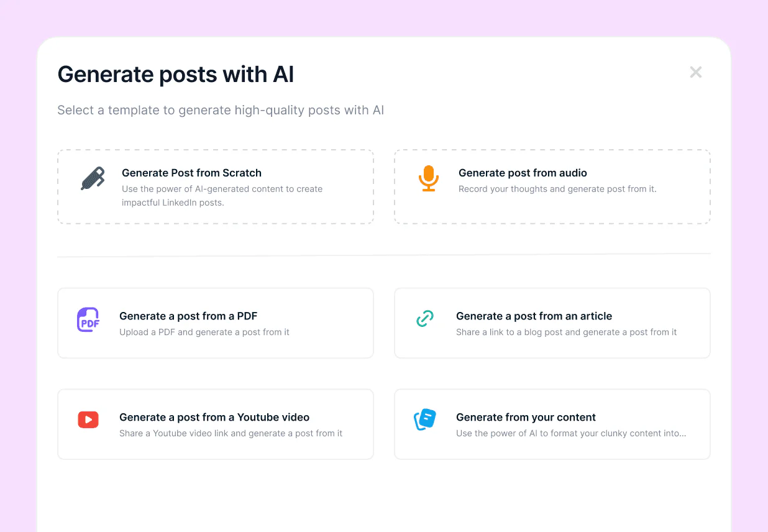Click the link icon for article posts
The width and height of the screenshot is (768, 532).
pyautogui.click(x=425, y=318)
